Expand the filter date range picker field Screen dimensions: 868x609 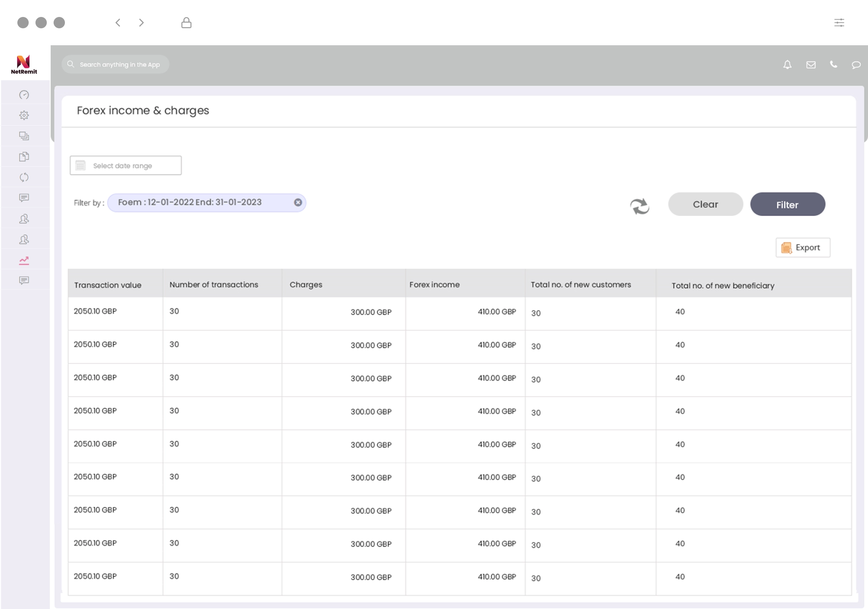(x=126, y=166)
